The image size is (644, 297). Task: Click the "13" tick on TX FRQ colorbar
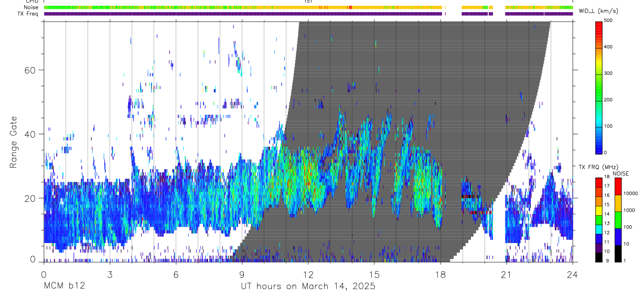point(607,224)
